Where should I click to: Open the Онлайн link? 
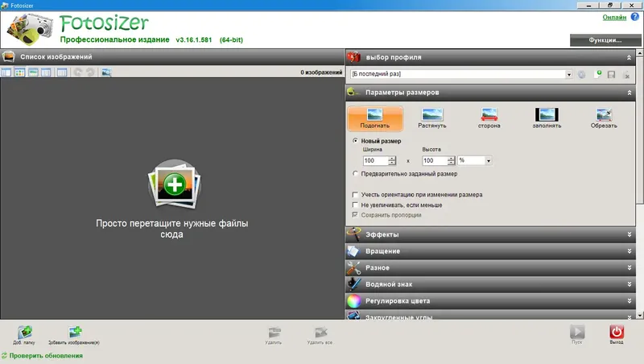pos(614,17)
